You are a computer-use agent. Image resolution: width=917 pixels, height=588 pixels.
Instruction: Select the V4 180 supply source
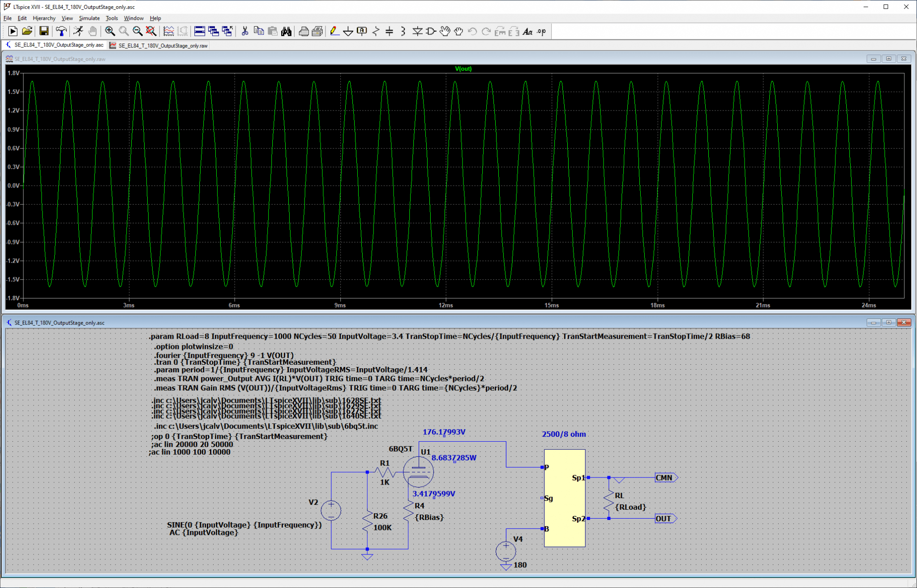coord(506,551)
